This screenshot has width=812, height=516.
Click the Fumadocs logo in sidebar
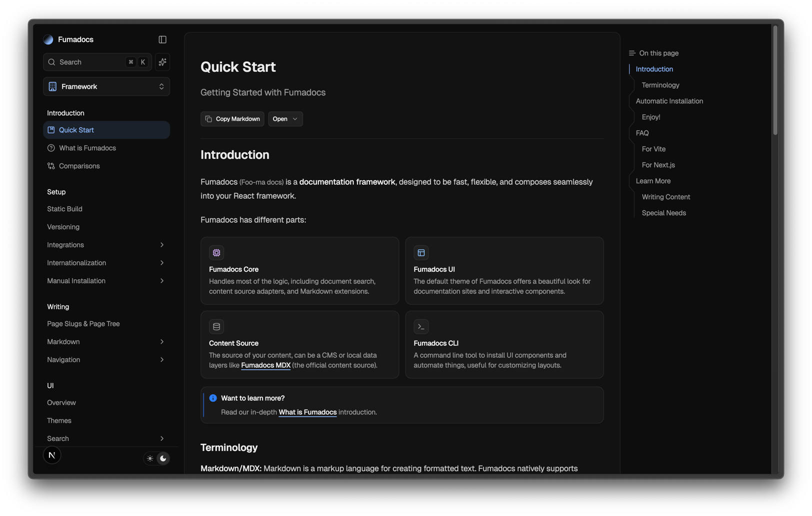point(48,39)
